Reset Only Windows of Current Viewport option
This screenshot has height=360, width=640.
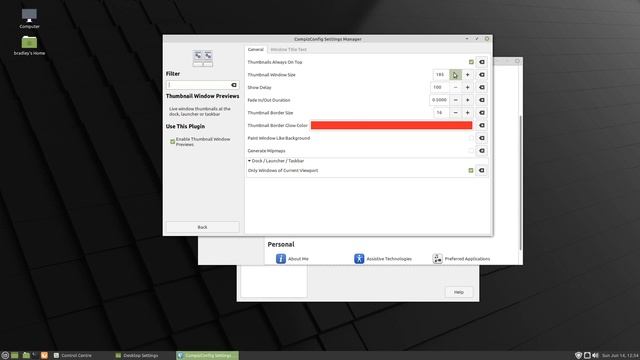coord(482,170)
